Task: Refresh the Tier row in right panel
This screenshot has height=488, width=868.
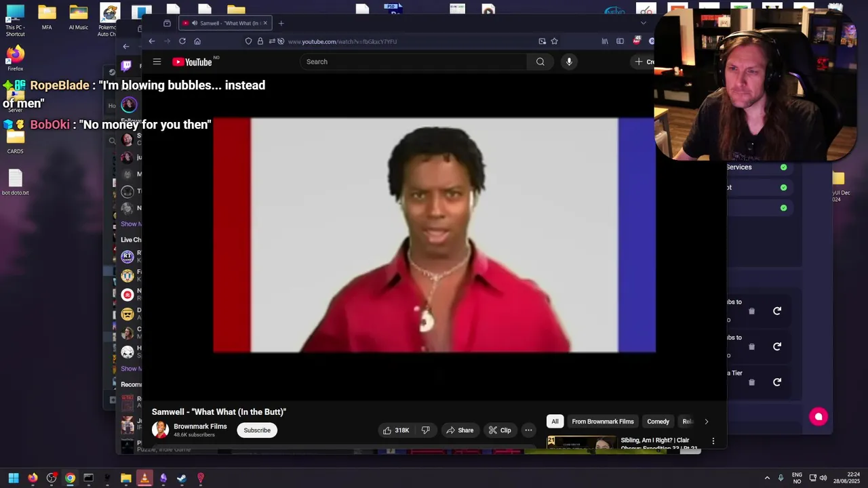Action: (777, 382)
